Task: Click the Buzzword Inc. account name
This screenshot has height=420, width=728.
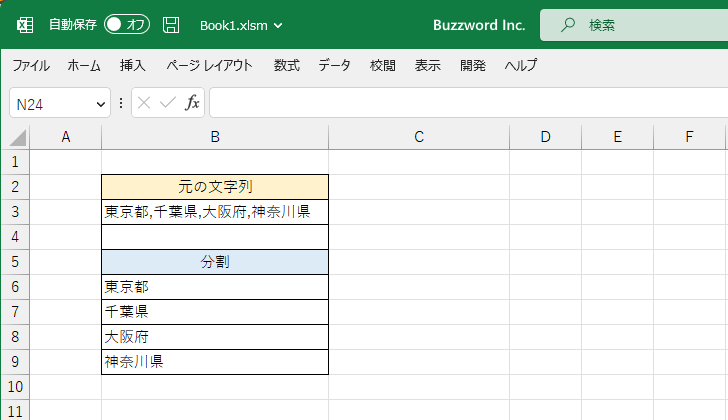Action: tap(479, 25)
